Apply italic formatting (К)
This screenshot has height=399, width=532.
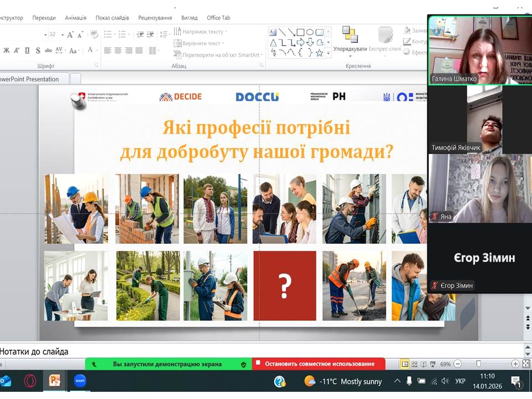point(17,50)
